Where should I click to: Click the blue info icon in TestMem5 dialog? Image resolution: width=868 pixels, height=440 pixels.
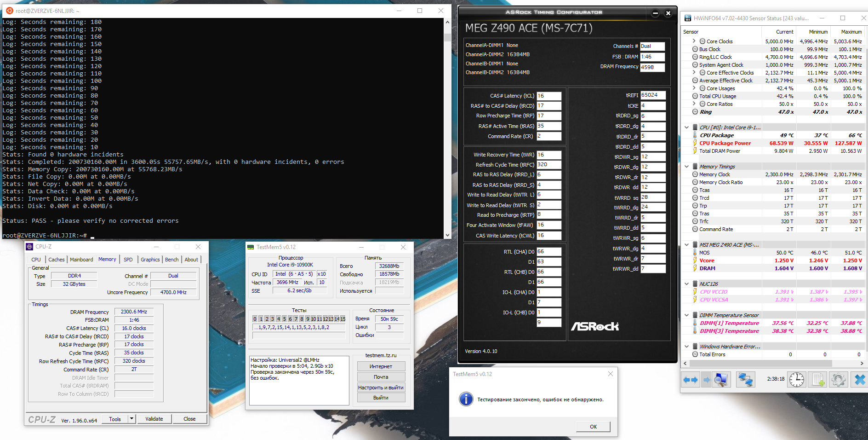pyautogui.click(x=466, y=399)
